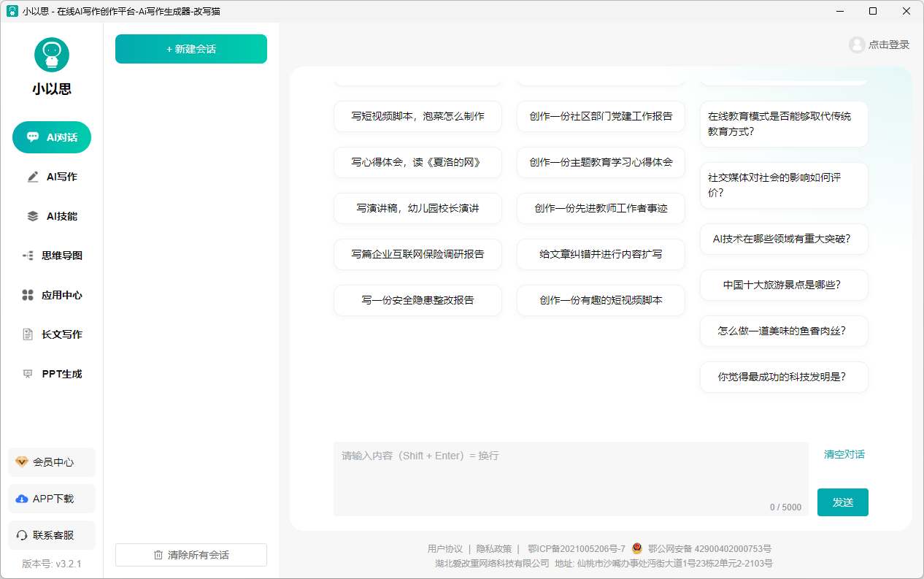Open the AI写作 pencil icon section
The height and width of the screenshot is (579, 924).
pyautogui.click(x=52, y=177)
